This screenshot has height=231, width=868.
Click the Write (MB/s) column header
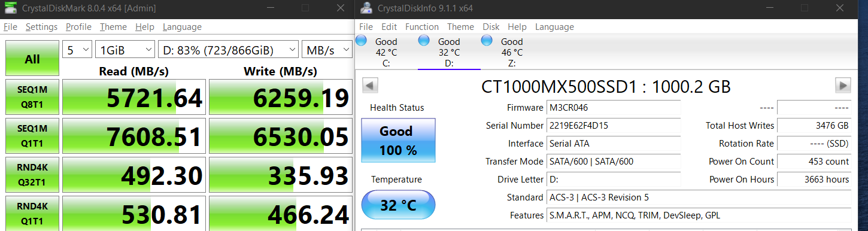point(280,71)
